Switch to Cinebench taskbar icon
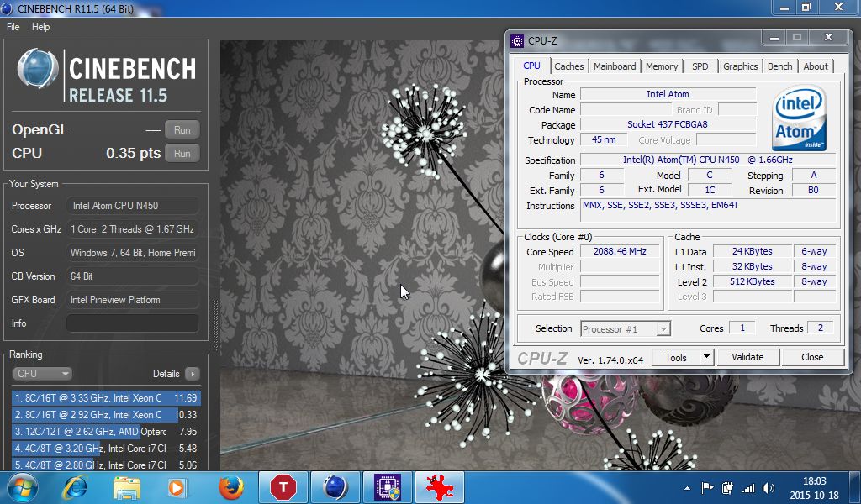 335,487
